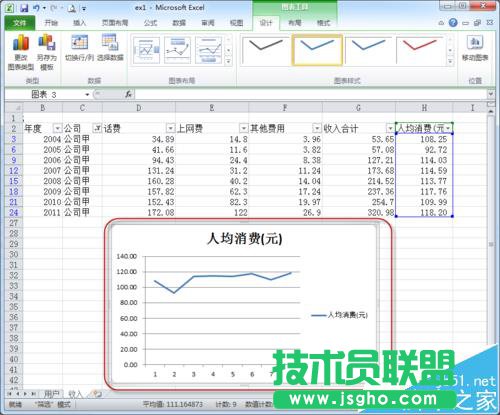Click into the formula bar field
This screenshot has width=500, height=415.
[310, 95]
